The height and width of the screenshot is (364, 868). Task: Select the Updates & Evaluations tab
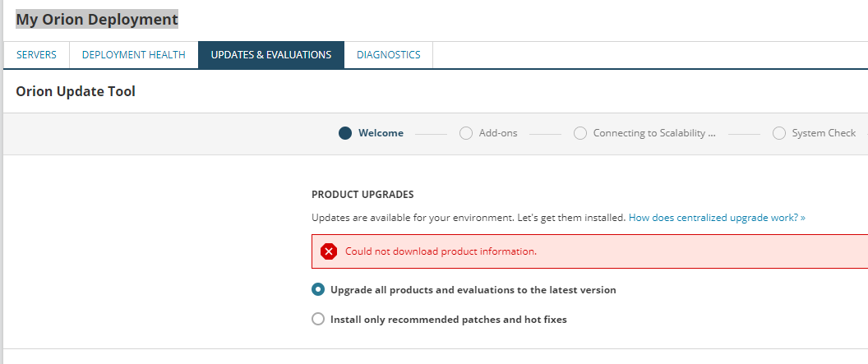[271, 55]
